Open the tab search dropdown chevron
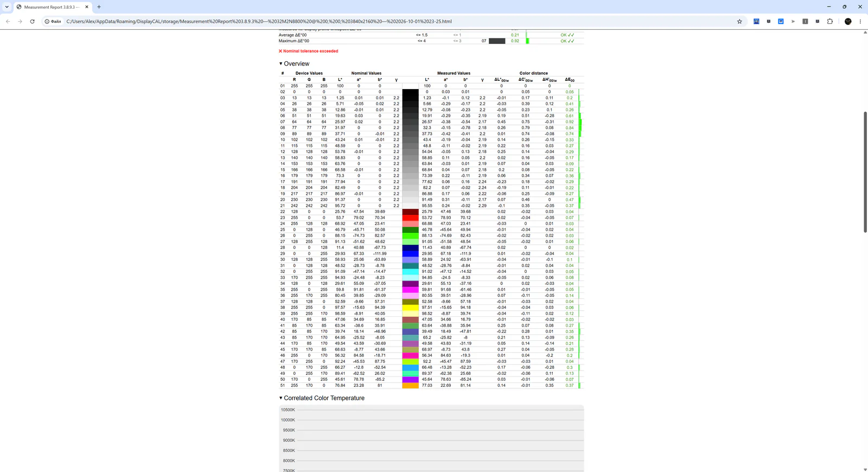The image size is (868, 472). [x=7, y=7]
